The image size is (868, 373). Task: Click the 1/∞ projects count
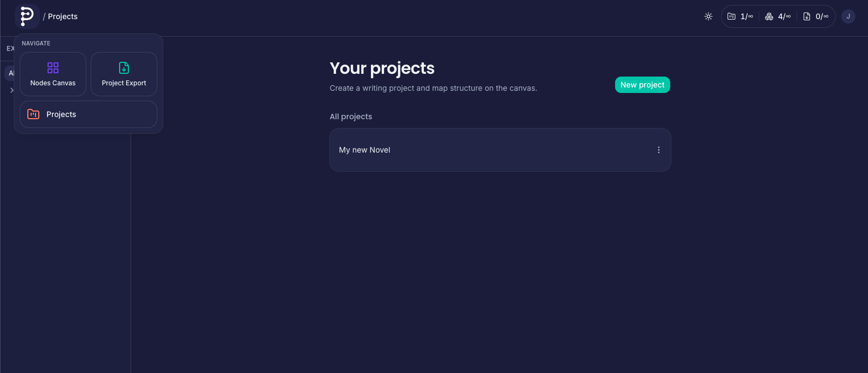pyautogui.click(x=747, y=16)
